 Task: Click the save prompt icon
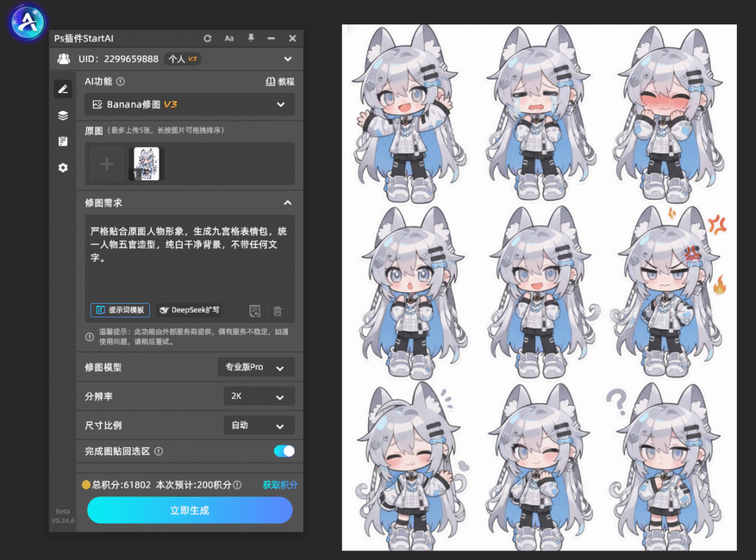(x=255, y=310)
